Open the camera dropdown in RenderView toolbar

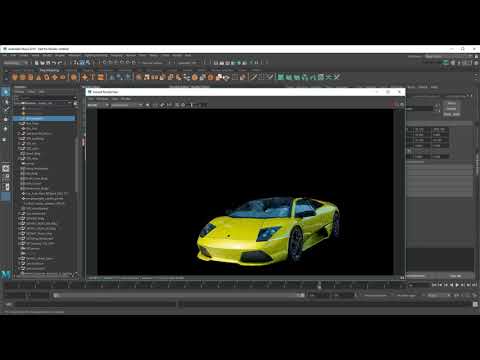coord(126,105)
